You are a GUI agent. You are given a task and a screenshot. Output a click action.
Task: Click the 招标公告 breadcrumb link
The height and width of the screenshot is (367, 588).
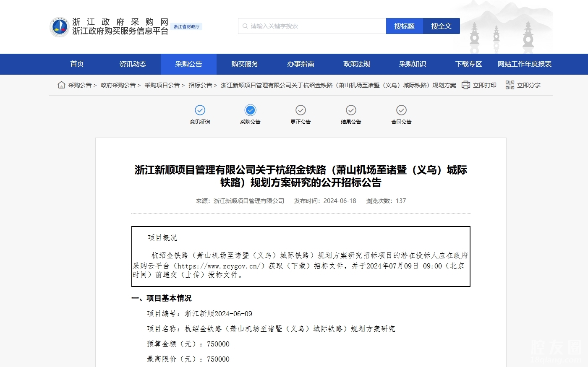pyautogui.click(x=200, y=85)
